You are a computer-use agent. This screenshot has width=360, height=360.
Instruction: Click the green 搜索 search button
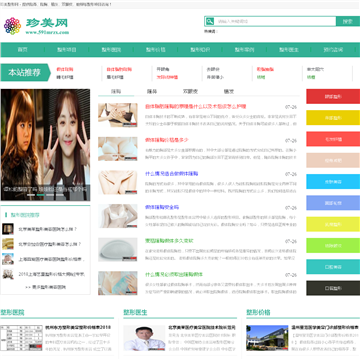pyautogui.click(x=348, y=21)
